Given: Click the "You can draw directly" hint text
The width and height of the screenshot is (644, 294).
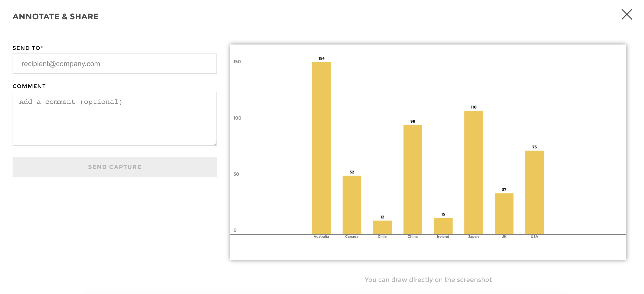Looking at the screenshot, I should tap(428, 279).
